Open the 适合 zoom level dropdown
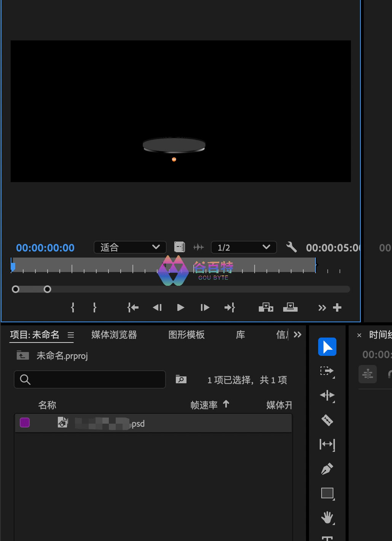Viewport: 392px width, 541px height. point(130,247)
